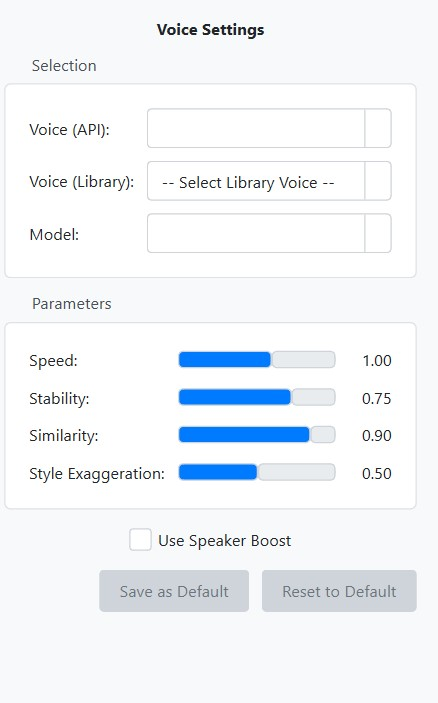
Task: Click the Similarity value 0.90
Action: click(x=377, y=435)
